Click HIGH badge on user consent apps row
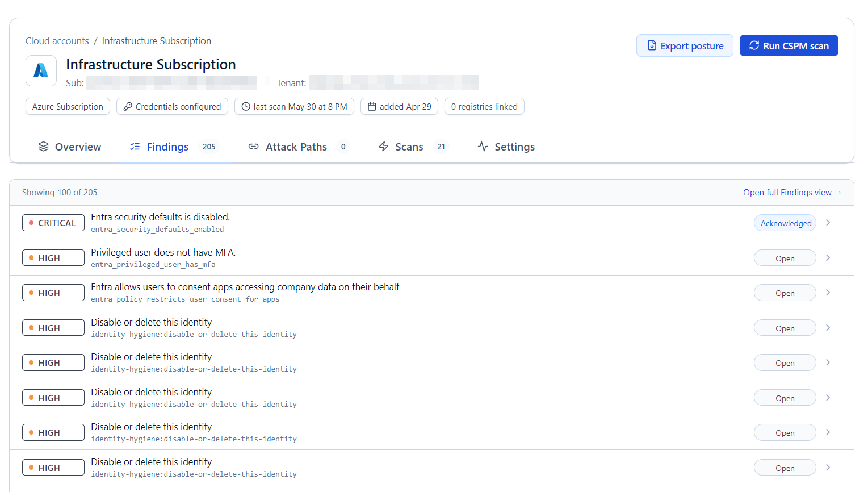This screenshot has height=492, width=868. pos(53,293)
